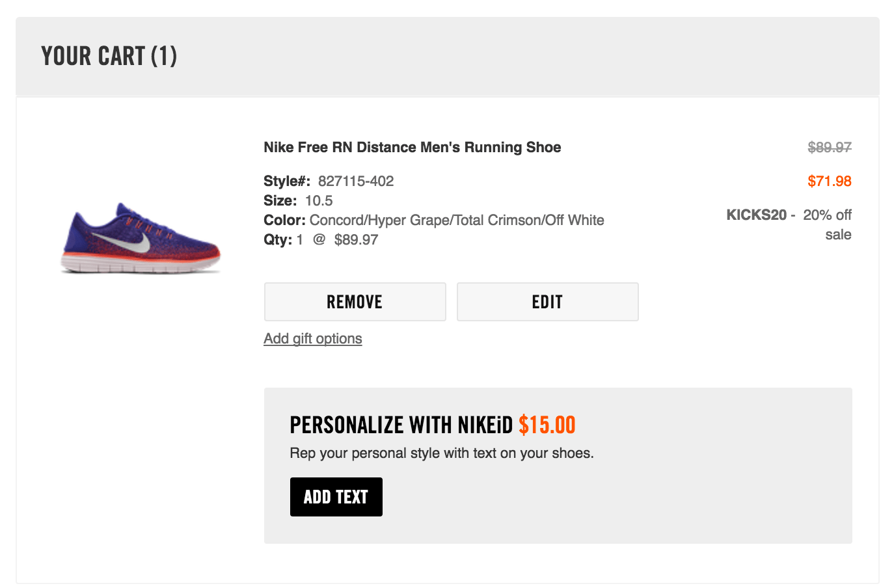Click the KICKS20 promo code label
Image resolution: width=894 pixels, height=588 pixels.
pyautogui.click(x=756, y=215)
